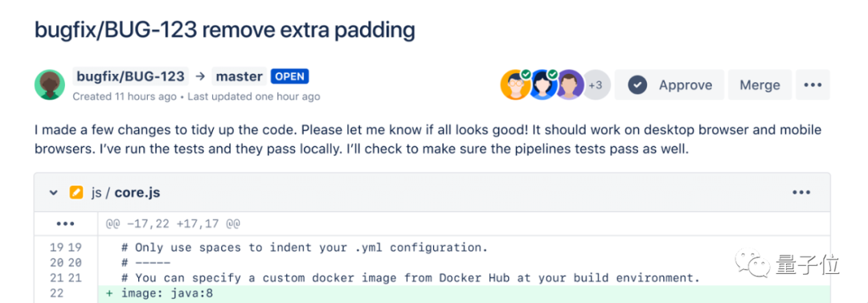Open the master target branch link
The image size is (868, 303).
(x=240, y=76)
